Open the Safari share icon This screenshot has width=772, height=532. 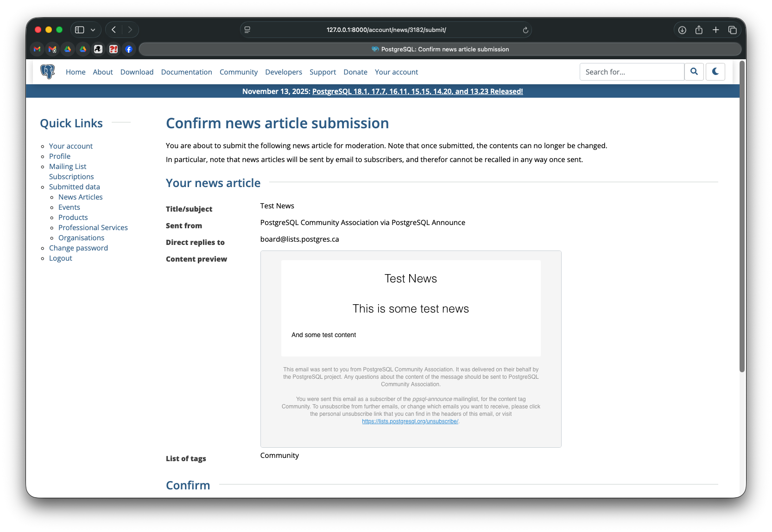coord(699,30)
